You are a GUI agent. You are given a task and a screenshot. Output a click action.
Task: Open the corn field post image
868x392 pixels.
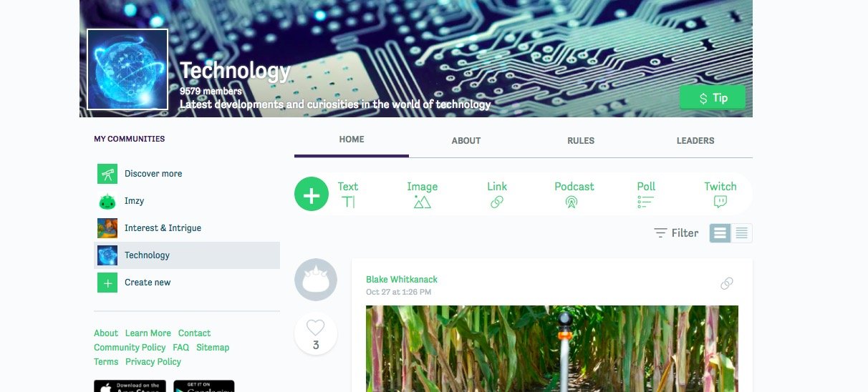pos(552,348)
